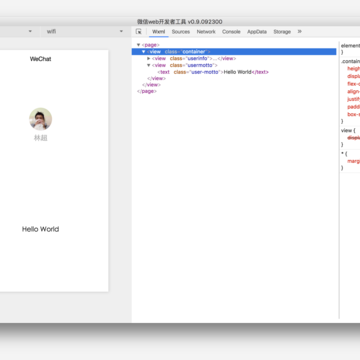Click the struck-through display style in view rule
Image resolution: width=360 pixels, height=360 pixels.
(x=354, y=138)
